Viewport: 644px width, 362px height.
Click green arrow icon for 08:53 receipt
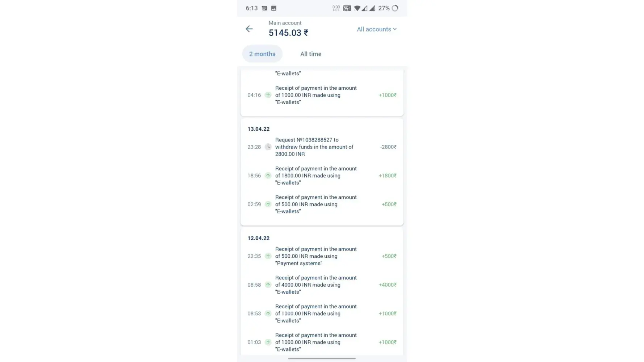tap(268, 313)
